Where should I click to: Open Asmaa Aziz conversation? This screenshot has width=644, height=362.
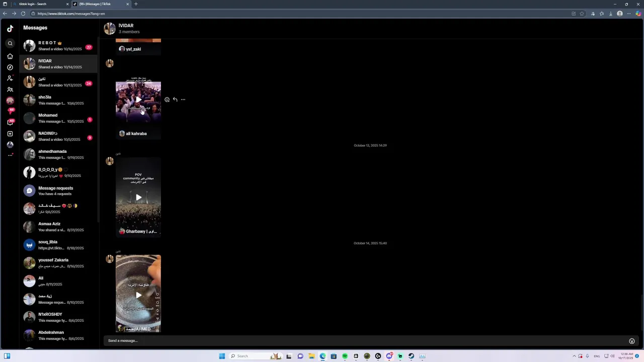click(59, 227)
